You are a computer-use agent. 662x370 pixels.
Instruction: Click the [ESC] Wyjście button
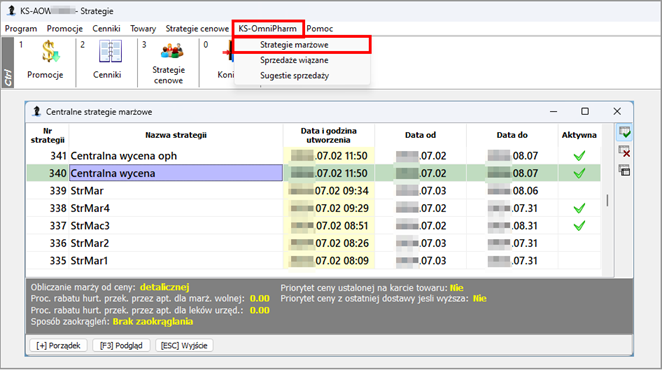click(x=184, y=346)
